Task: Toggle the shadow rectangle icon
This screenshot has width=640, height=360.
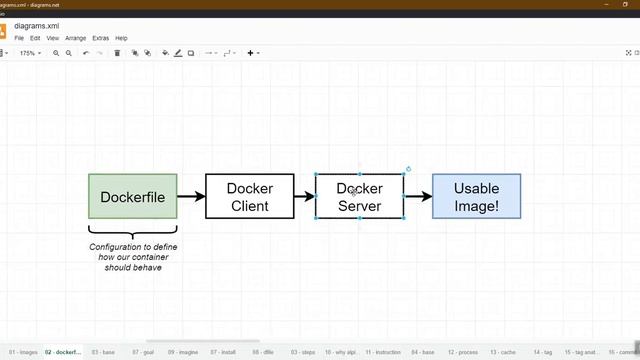Action: 191,53
